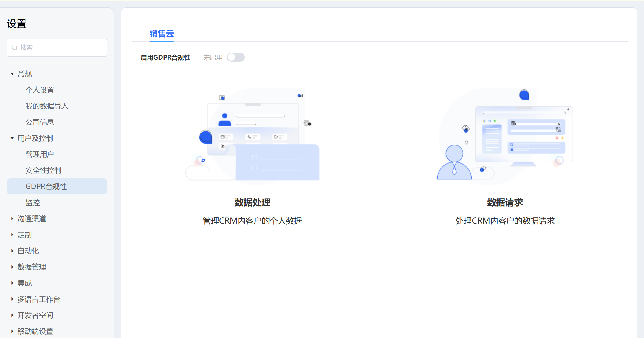Select 安全性控制 menu item
This screenshot has height=338, width=644.
pyautogui.click(x=43, y=170)
